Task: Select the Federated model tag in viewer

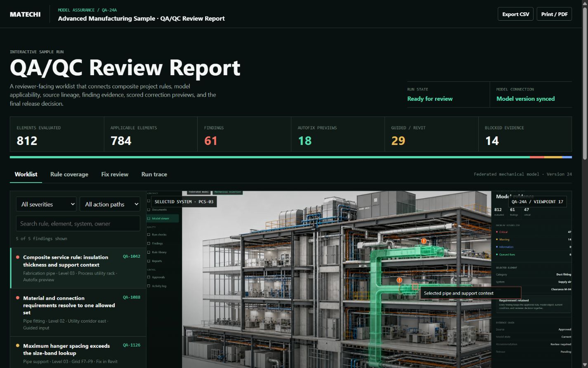Action: pos(198,192)
